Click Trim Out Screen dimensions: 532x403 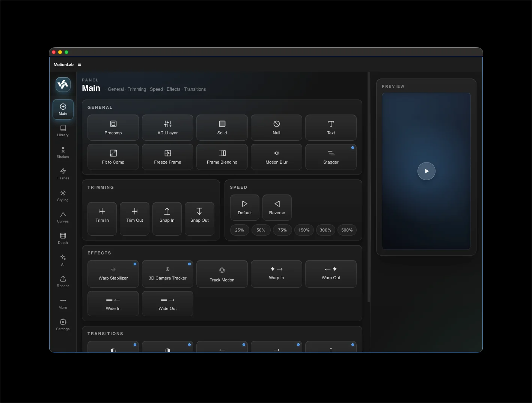click(x=134, y=219)
